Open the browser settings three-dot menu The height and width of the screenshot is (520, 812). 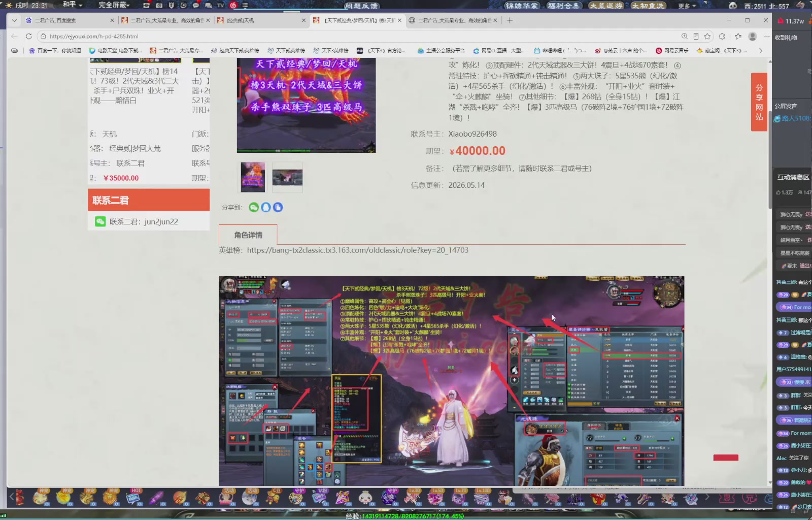pos(767,36)
